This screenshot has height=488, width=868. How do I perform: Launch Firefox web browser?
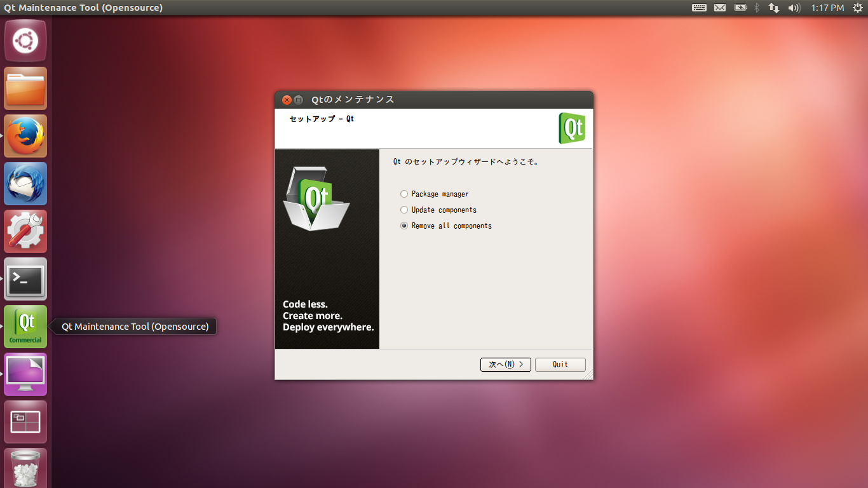tap(25, 136)
